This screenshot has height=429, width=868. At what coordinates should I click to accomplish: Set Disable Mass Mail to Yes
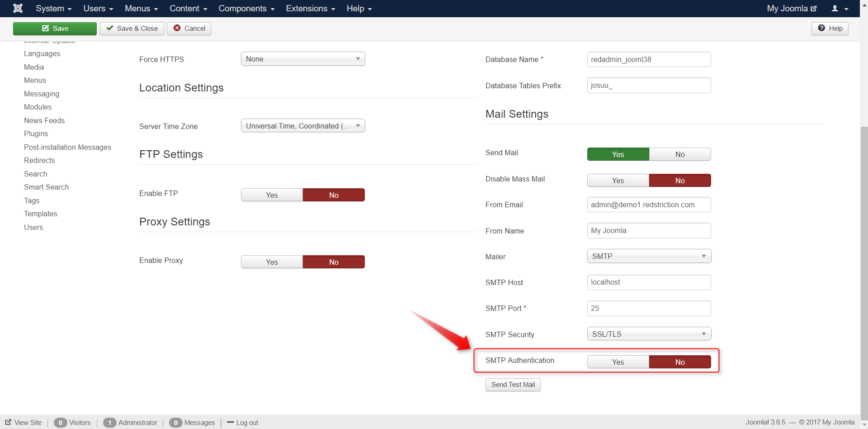[618, 181]
